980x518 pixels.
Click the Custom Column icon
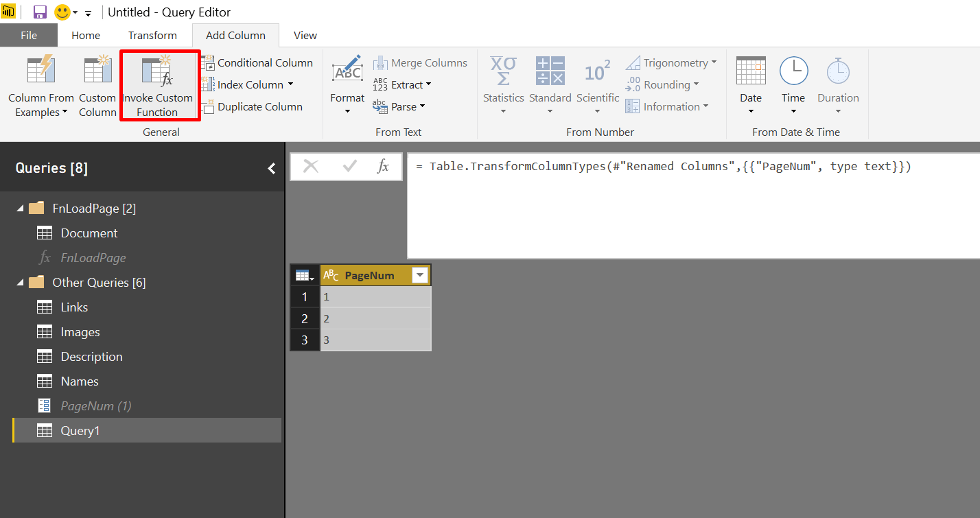tap(97, 71)
